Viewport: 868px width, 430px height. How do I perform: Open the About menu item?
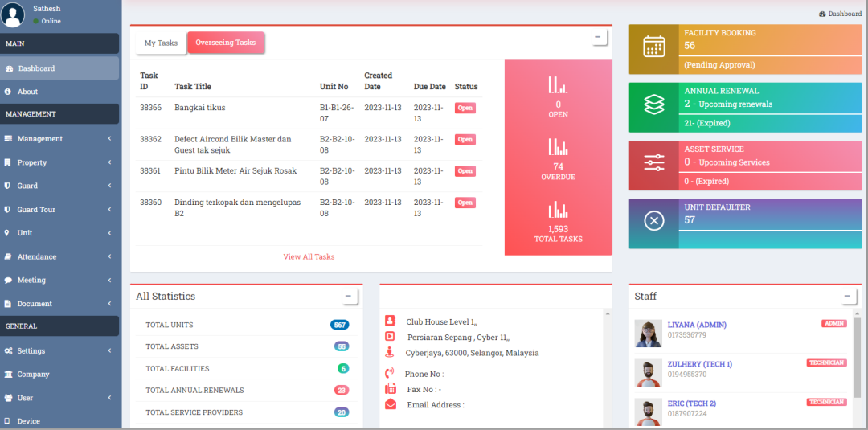(27, 92)
